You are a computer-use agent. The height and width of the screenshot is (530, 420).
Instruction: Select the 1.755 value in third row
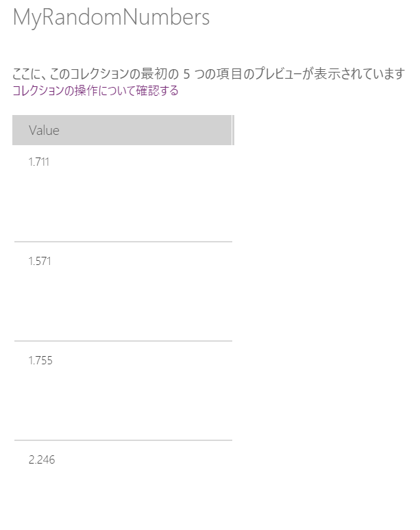point(40,361)
